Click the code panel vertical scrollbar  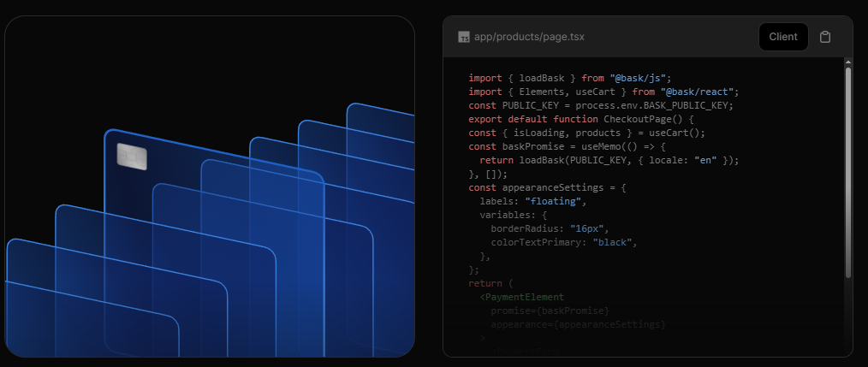(848, 173)
